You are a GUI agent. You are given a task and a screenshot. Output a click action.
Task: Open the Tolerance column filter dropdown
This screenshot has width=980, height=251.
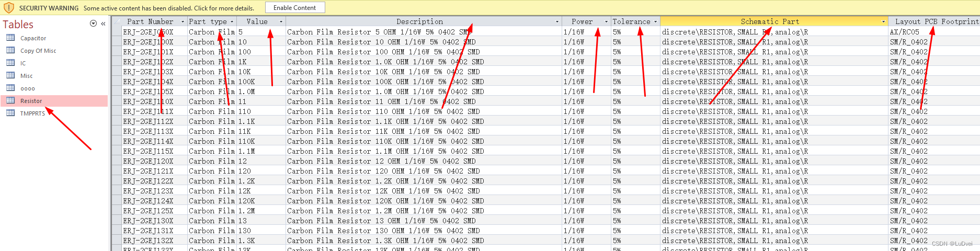pyautogui.click(x=655, y=22)
